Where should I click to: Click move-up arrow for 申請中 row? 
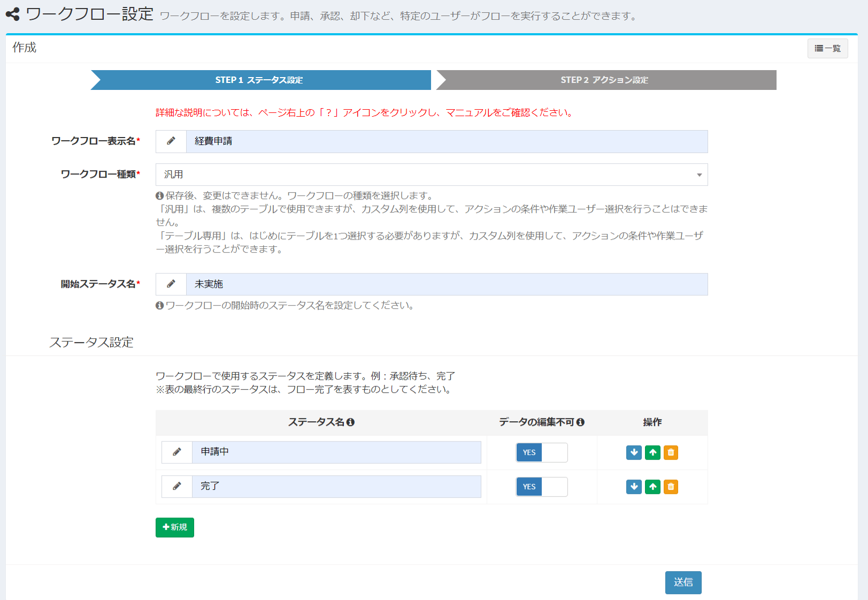652,452
